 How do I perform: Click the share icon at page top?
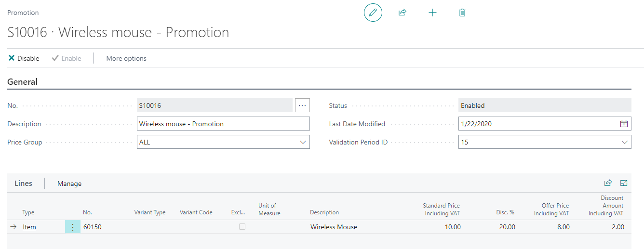(x=402, y=13)
